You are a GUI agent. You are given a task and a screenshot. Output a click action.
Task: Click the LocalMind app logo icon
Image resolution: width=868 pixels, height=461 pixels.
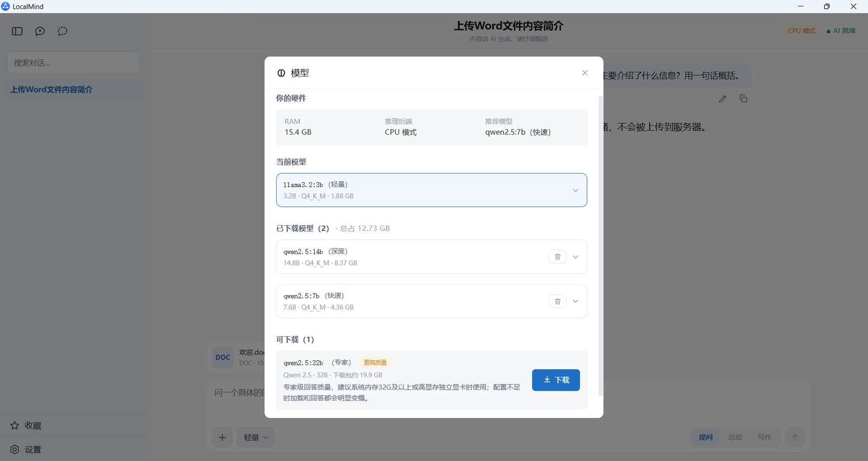[5, 7]
